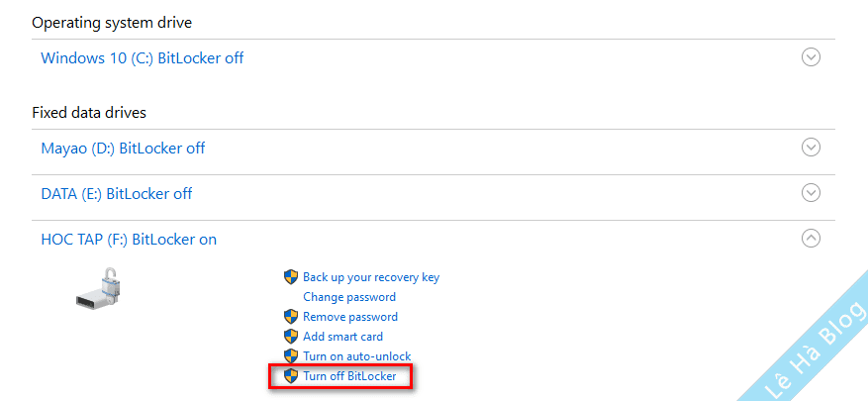Open Windows 10 (C:) BitLocker off link

click(x=142, y=57)
